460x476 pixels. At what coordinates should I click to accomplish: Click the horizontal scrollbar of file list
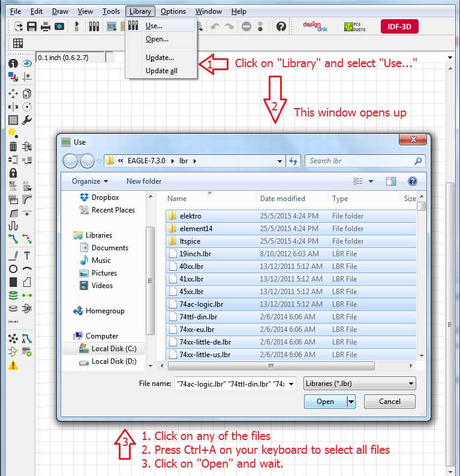pyautogui.click(x=271, y=366)
